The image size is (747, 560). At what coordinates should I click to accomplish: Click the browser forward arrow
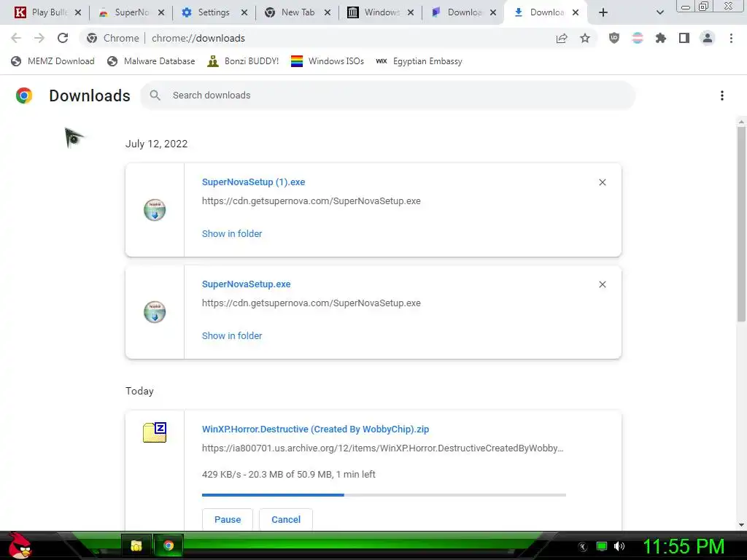pos(39,38)
